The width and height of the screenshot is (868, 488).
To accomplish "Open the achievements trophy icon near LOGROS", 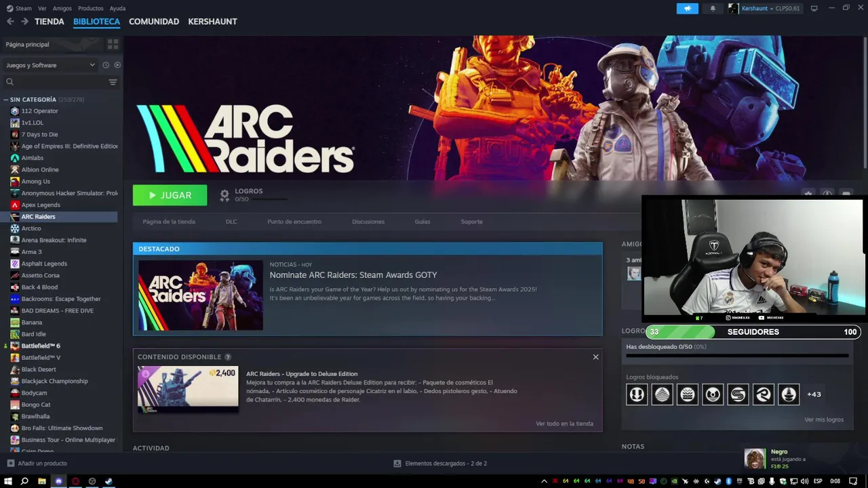I will click(224, 195).
